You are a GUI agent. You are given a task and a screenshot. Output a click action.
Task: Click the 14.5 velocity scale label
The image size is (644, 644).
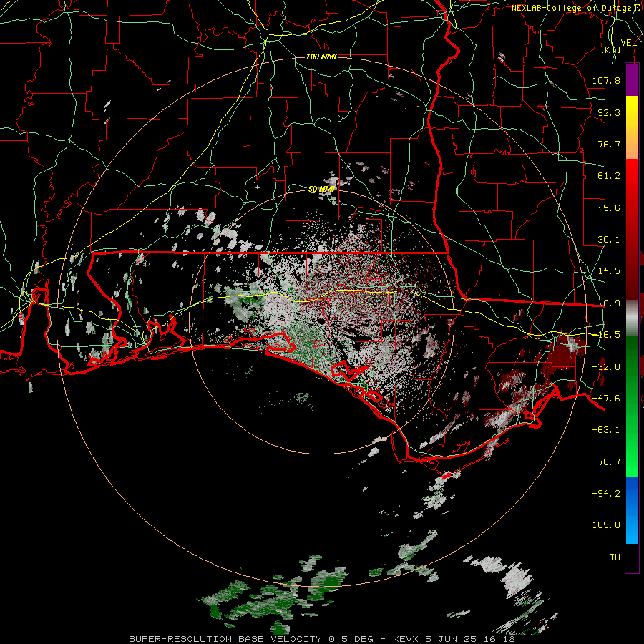(x=609, y=271)
